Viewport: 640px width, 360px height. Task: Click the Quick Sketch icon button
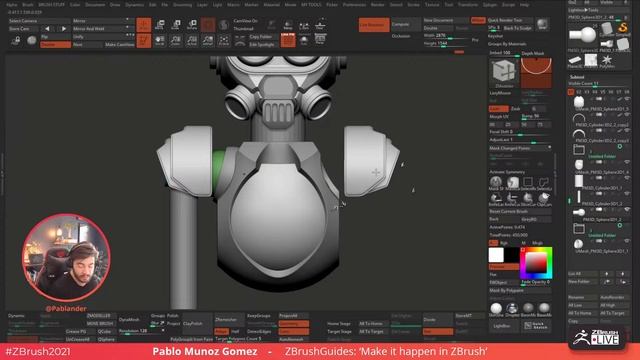tap(536, 326)
